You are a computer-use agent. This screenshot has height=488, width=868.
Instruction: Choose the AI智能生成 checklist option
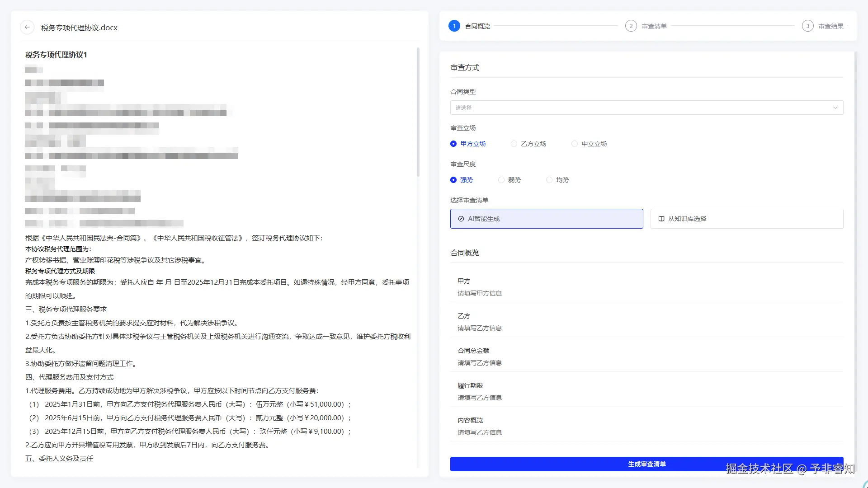coord(546,219)
